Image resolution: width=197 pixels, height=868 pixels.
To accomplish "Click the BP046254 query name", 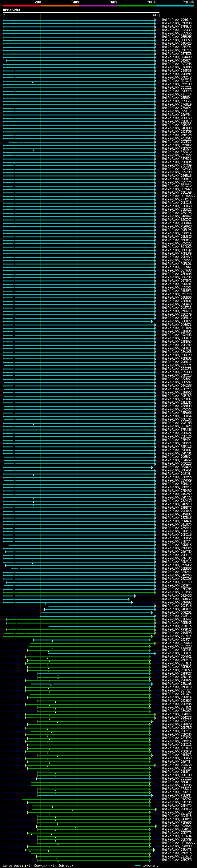I will tap(11, 10).
